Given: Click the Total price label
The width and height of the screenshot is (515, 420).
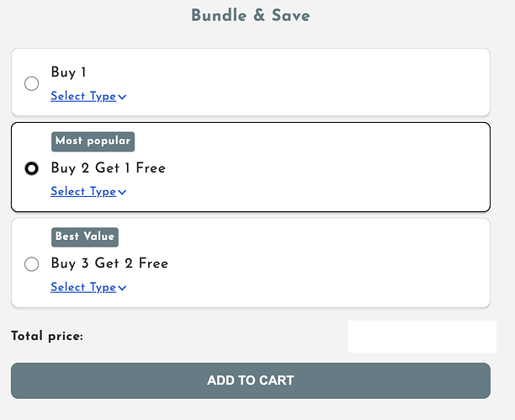Looking at the screenshot, I should [47, 337].
